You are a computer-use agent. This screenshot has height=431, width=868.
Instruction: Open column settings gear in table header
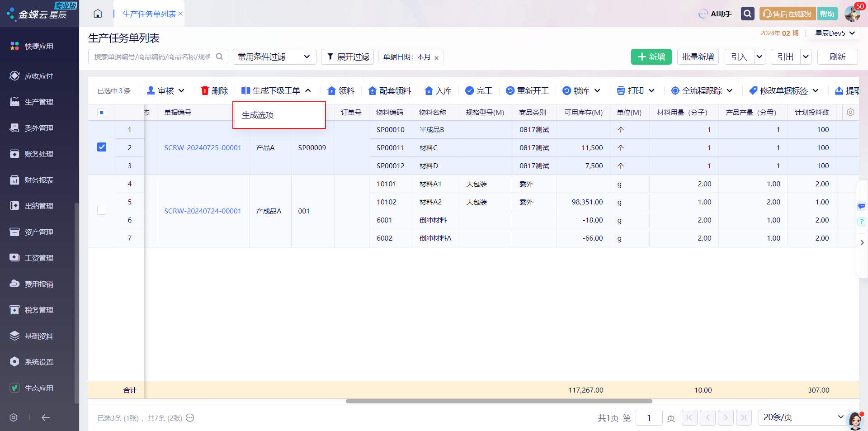(x=850, y=112)
